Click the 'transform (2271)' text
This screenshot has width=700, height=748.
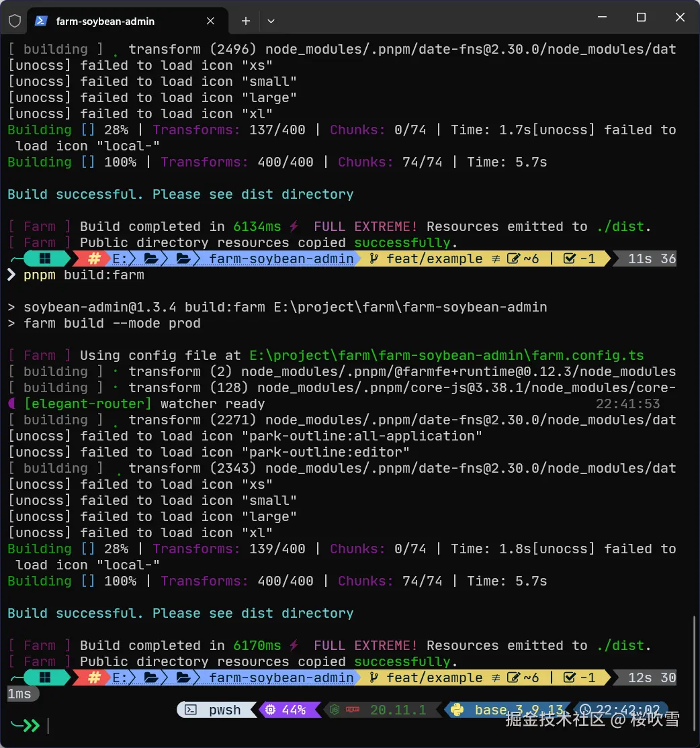[x=192, y=420]
